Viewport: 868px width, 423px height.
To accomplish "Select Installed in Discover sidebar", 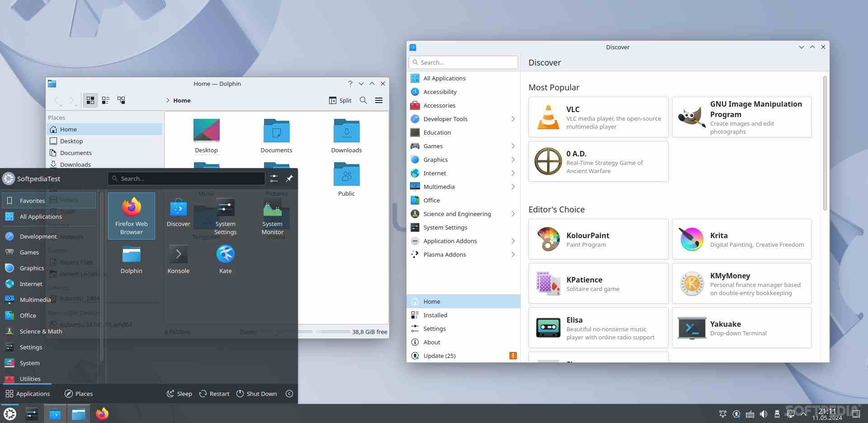I will coord(435,315).
